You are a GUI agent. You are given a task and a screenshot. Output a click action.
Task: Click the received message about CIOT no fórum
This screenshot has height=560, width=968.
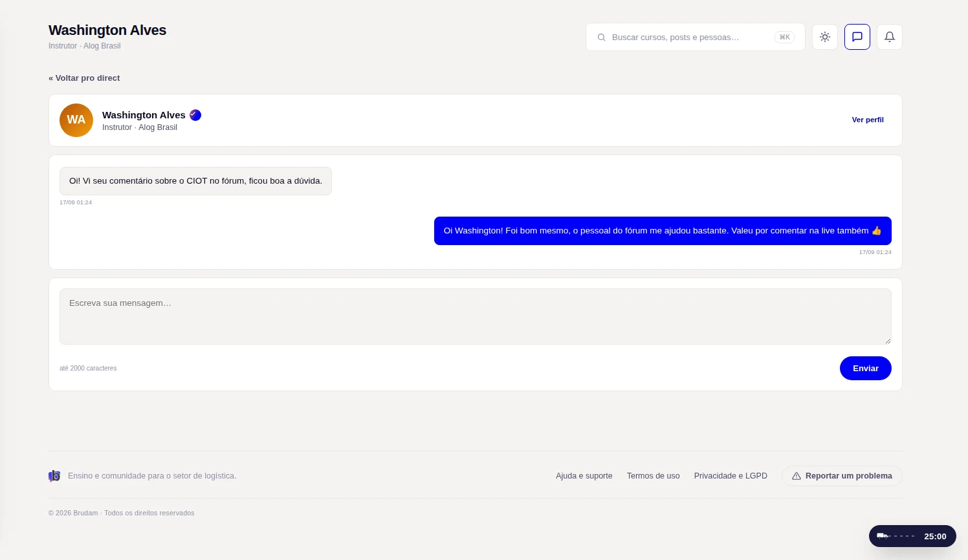pos(195,181)
